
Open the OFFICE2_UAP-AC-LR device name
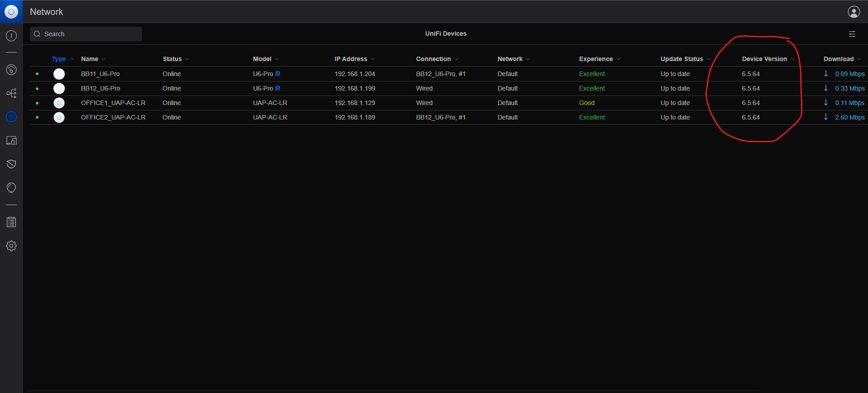click(113, 117)
